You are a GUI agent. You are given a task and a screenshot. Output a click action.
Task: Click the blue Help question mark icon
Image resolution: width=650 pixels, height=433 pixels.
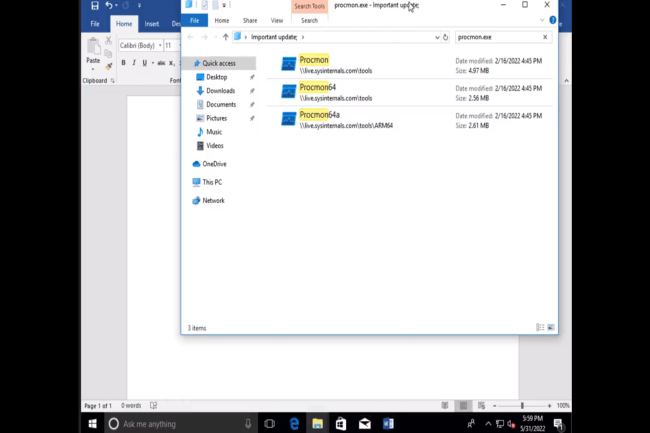tap(553, 20)
